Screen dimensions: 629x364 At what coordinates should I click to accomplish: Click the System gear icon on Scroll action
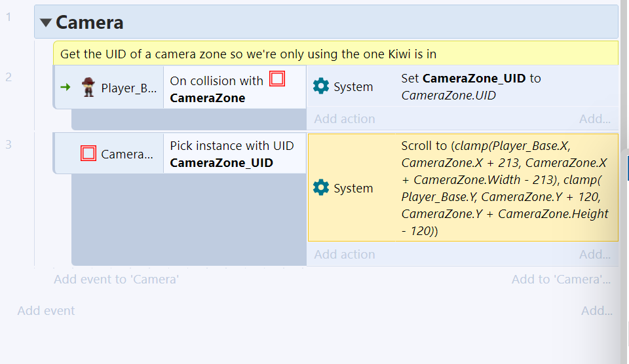321,188
